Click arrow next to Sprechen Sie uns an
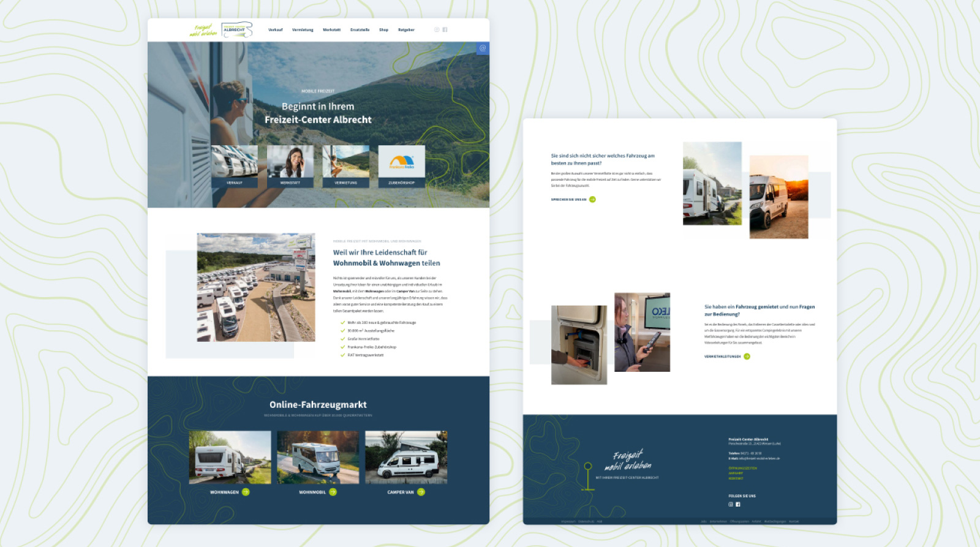The image size is (980, 547). 592,199
